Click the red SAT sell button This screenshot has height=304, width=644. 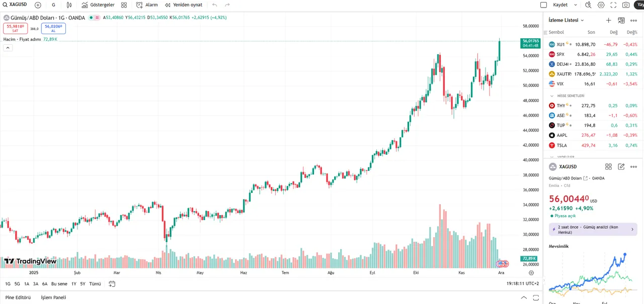coord(15,28)
